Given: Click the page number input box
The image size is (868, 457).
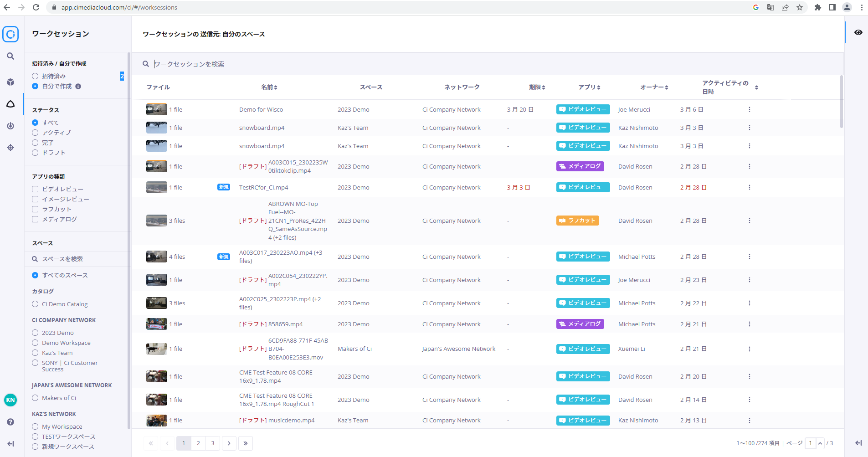Looking at the screenshot, I should (810, 443).
